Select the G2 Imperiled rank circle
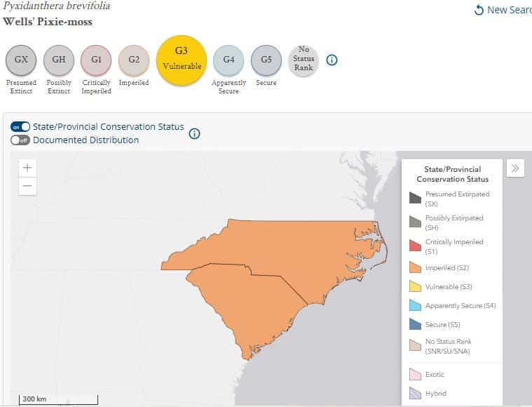 (x=134, y=60)
